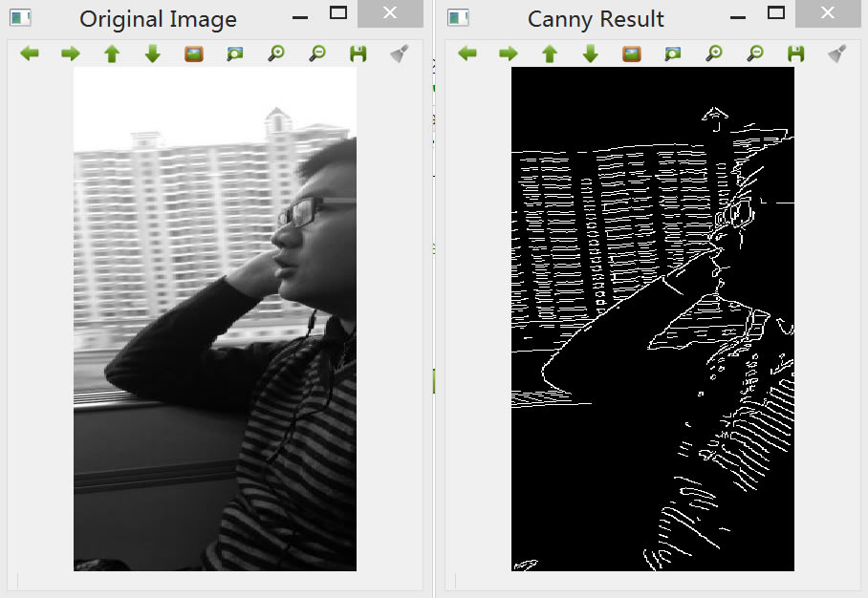
Task: Close the Original Image window
Action: tap(390, 13)
